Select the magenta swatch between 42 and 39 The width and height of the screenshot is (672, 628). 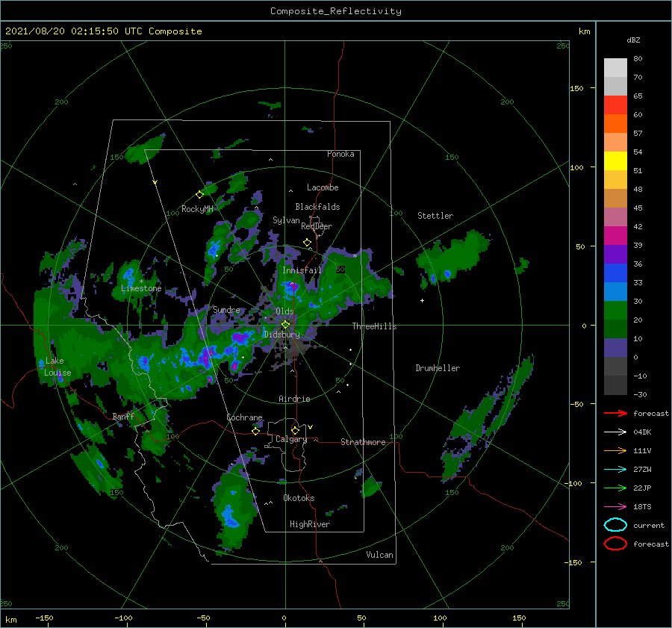615,235
